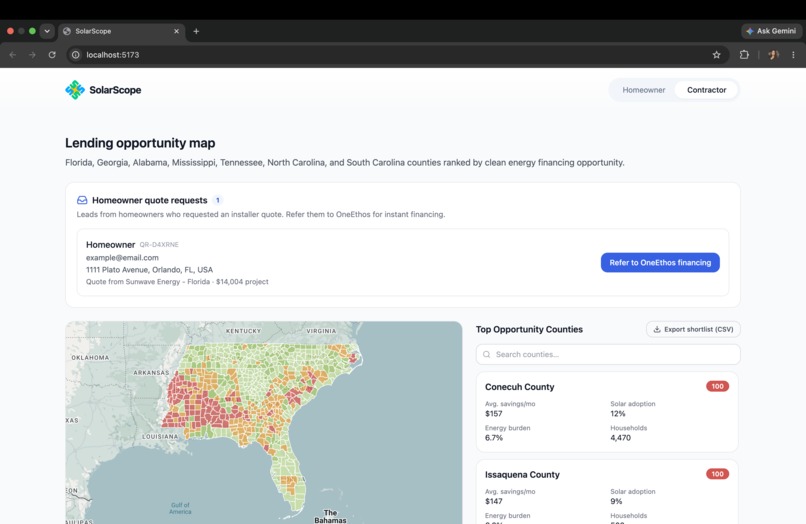806x524 pixels.
Task: Click the red score badge on Issaquena County
Action: coord(717,474)
